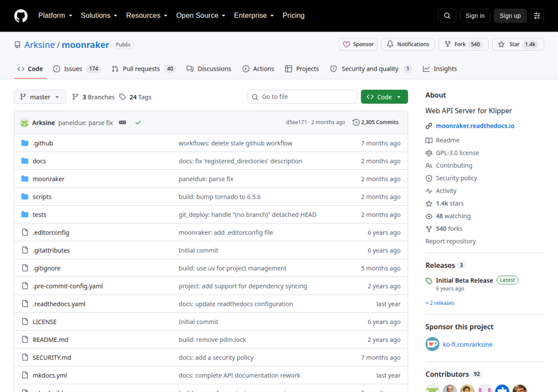Open the scripts folder
558x392 pixels.
click(x=42, y=197)
